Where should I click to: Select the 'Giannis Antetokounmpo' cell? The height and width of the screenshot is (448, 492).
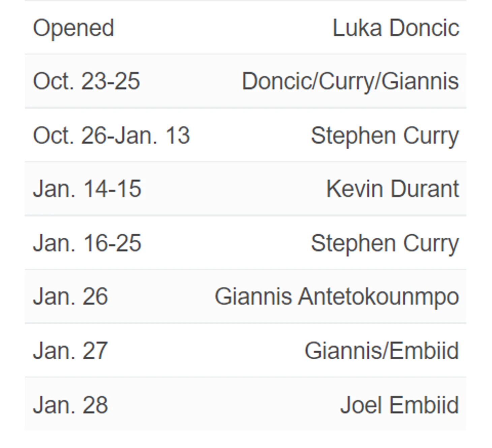coord(337,297)
